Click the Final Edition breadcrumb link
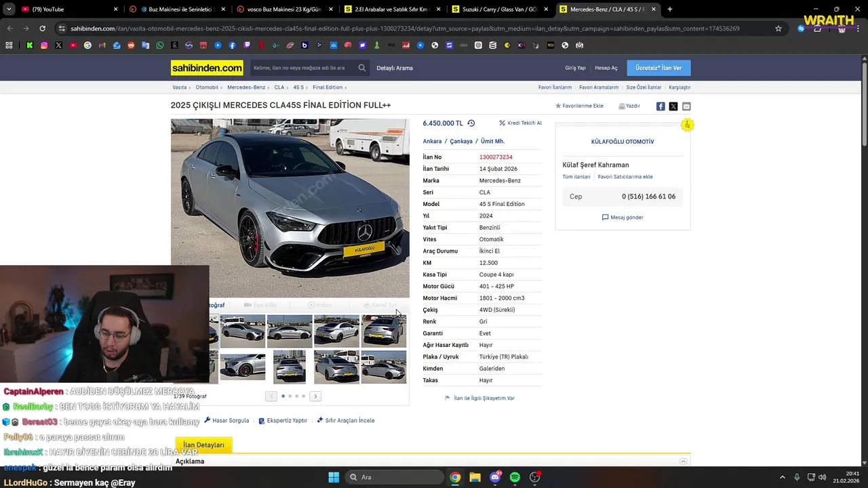 [x=328, y=87]
